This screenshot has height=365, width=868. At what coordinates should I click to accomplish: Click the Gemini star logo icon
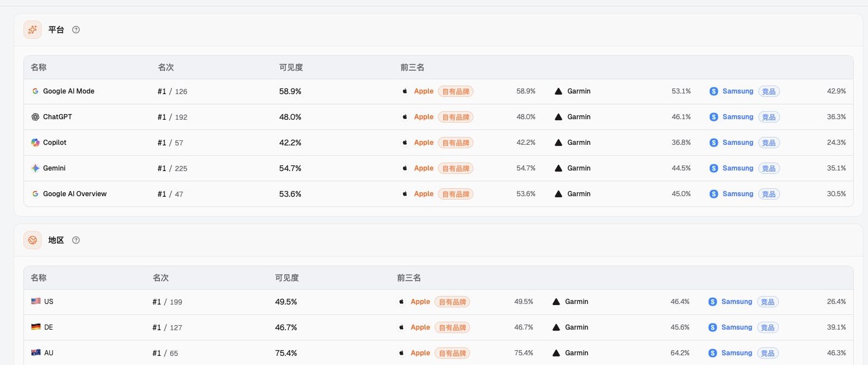(x=35, y=168)
